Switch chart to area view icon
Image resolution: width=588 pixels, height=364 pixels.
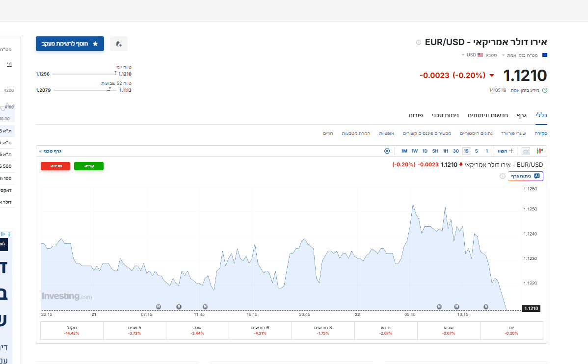coord(526,151)
